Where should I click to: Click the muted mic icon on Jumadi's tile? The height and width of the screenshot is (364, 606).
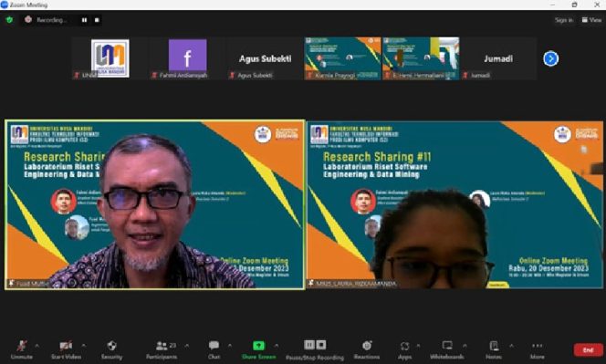coord(465,76)
